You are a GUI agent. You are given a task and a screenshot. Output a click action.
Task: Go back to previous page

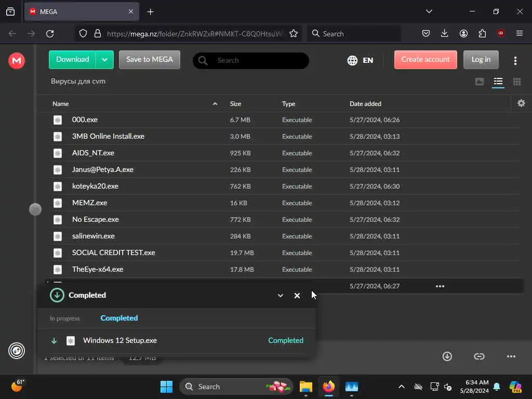[x=12, y=34]
